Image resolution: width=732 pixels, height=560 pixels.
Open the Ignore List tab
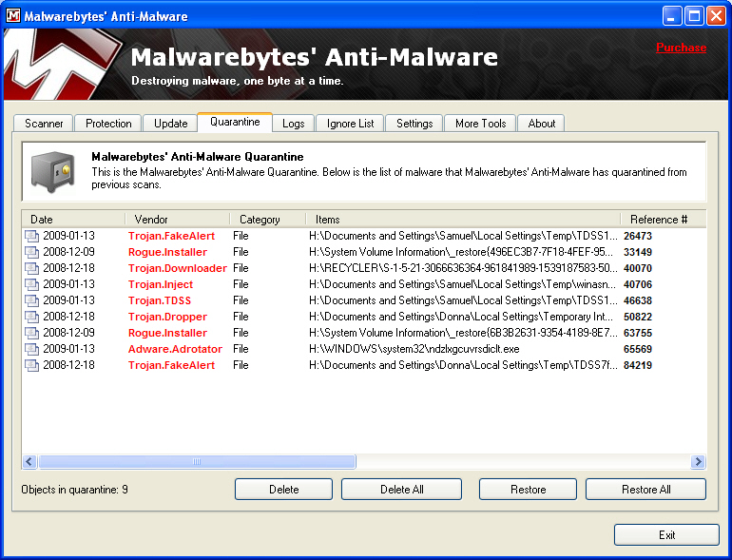click(350, 124)
